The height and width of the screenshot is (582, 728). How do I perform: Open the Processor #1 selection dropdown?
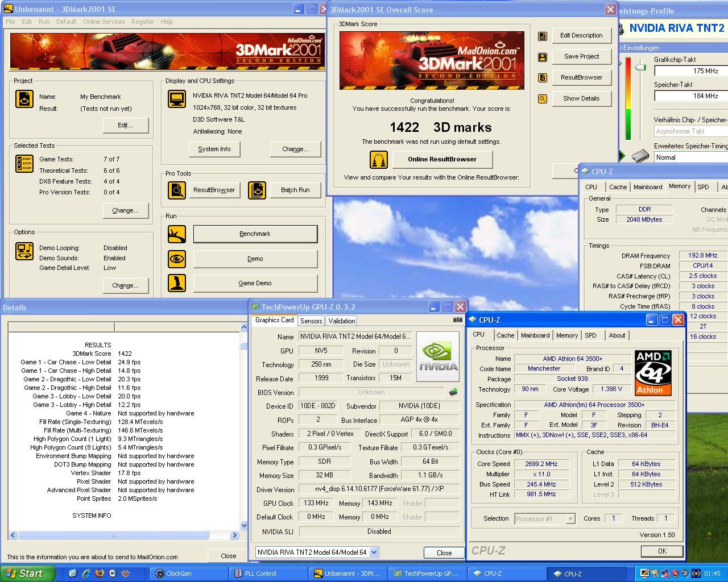click(x=570, y=518)
